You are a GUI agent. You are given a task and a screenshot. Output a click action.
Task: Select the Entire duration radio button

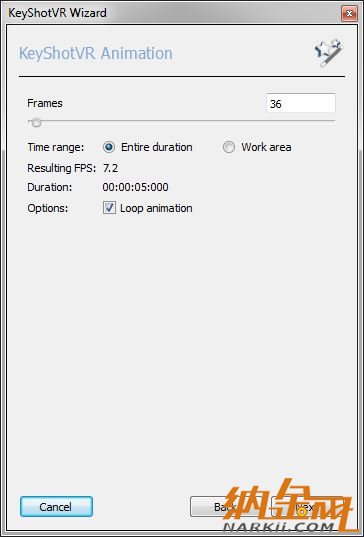click(109, 147)
